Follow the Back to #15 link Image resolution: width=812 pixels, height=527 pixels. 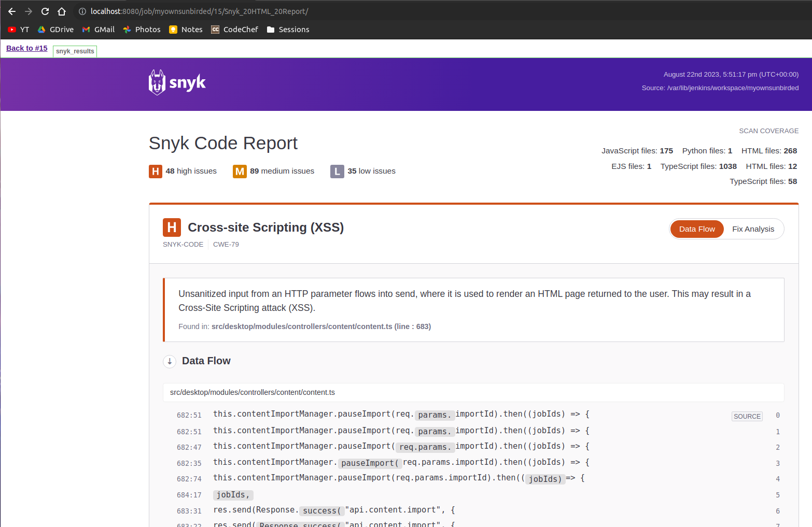point(26,48)
